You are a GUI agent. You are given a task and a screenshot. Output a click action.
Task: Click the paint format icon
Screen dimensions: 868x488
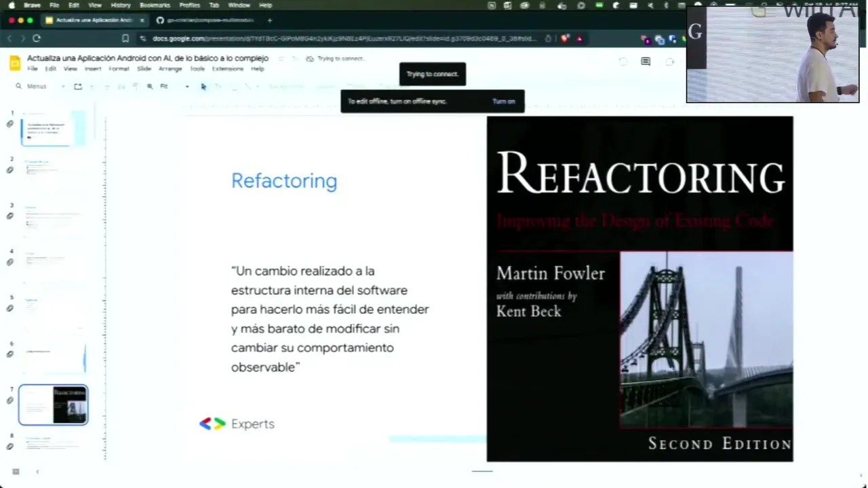tap(135, 86)
